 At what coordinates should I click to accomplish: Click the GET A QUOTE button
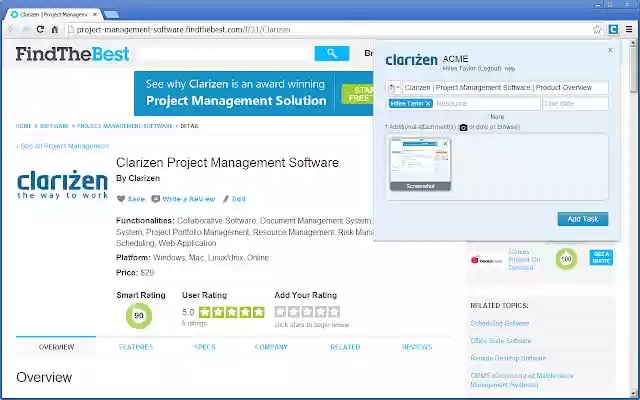(x=601, y=258)
